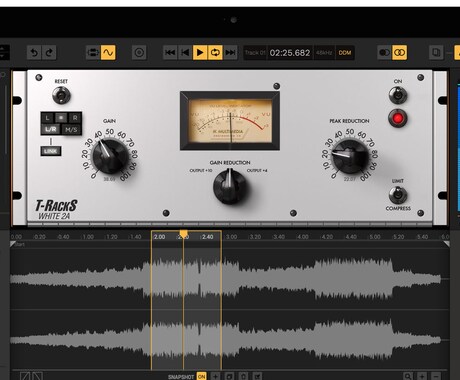Add a new snapshot with plus
The image size is (460, 380).
216,377
